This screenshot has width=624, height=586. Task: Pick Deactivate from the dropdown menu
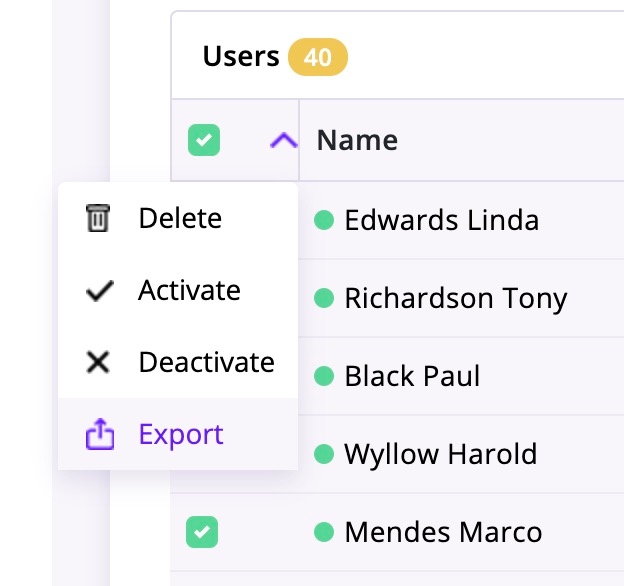(x=206, y=362)
